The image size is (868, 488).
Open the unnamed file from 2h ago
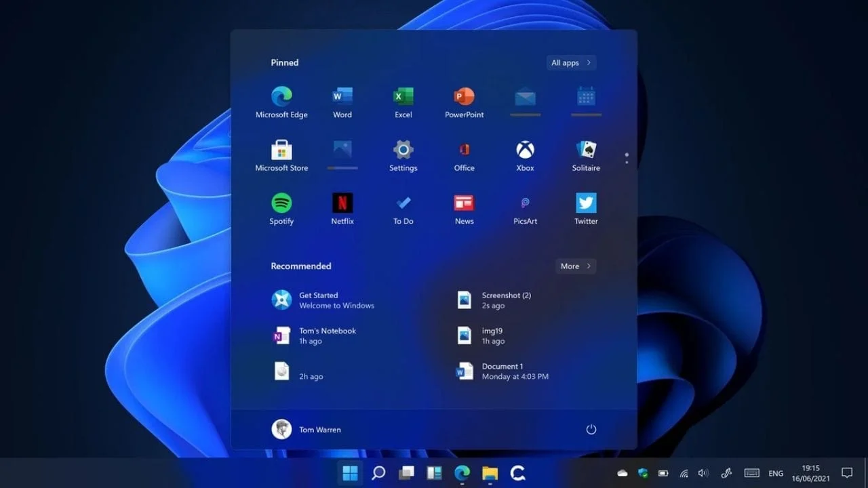[297, 371]
